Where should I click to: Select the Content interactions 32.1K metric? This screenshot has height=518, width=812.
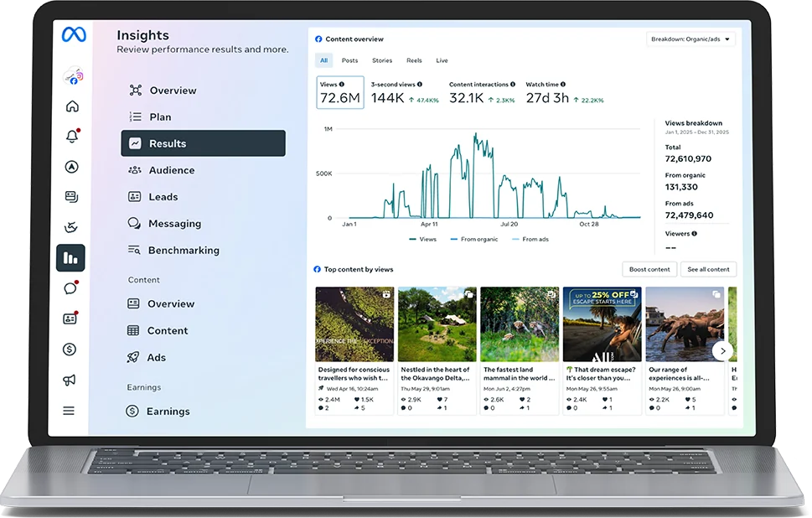coord(482,93)
